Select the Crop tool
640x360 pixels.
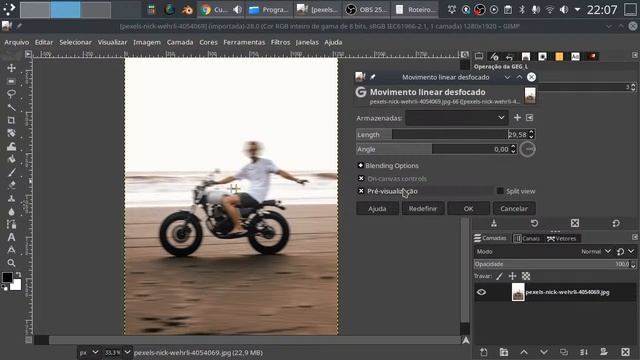click(x=11, y=120)
